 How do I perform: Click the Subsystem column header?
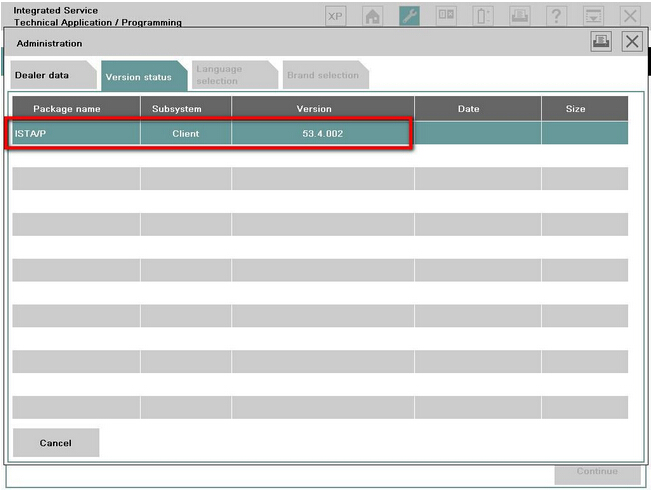(186, 109)
